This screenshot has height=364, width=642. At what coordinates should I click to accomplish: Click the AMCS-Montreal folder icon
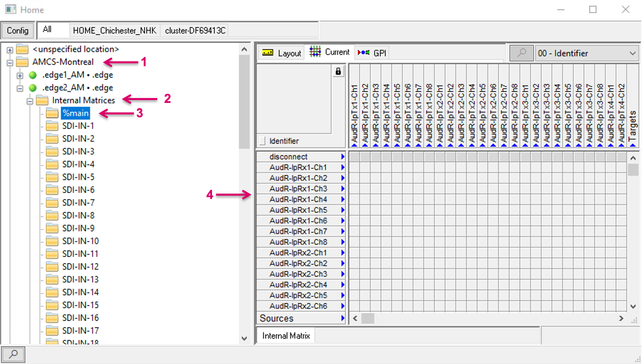coord(22,62)
